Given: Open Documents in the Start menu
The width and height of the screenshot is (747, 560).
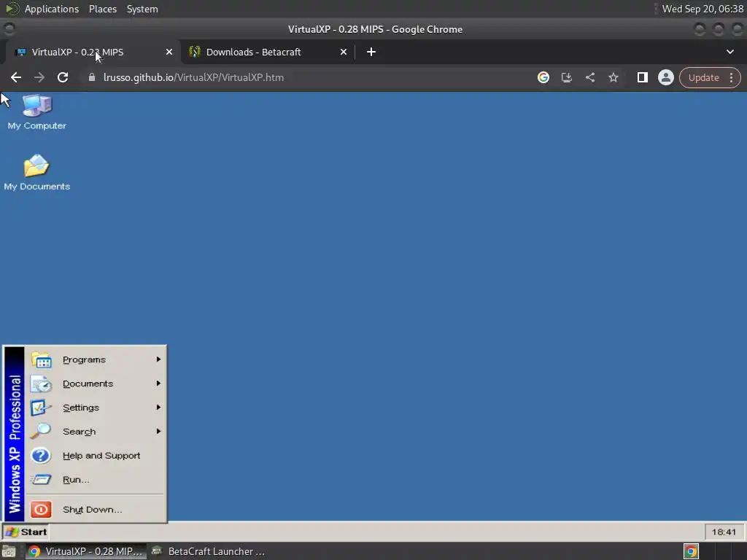Looking at the screenshot, I should coord(96,384).
